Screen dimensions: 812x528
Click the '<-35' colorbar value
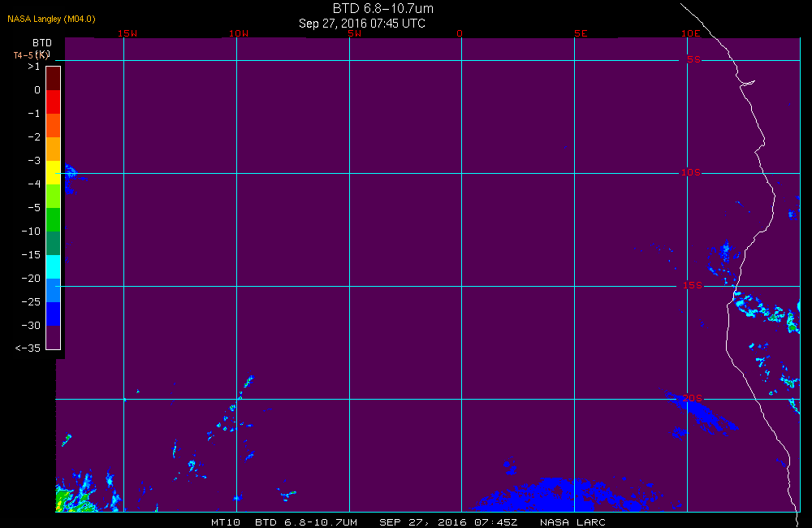pos(28,348)
